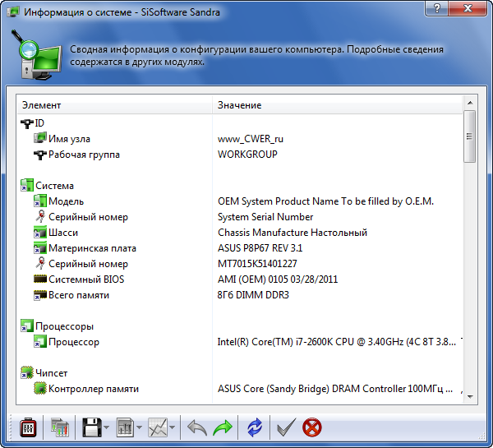Screen dimensions: 493x448
Task: Click the grey back arrow icon
Action: tap(197, 427)
